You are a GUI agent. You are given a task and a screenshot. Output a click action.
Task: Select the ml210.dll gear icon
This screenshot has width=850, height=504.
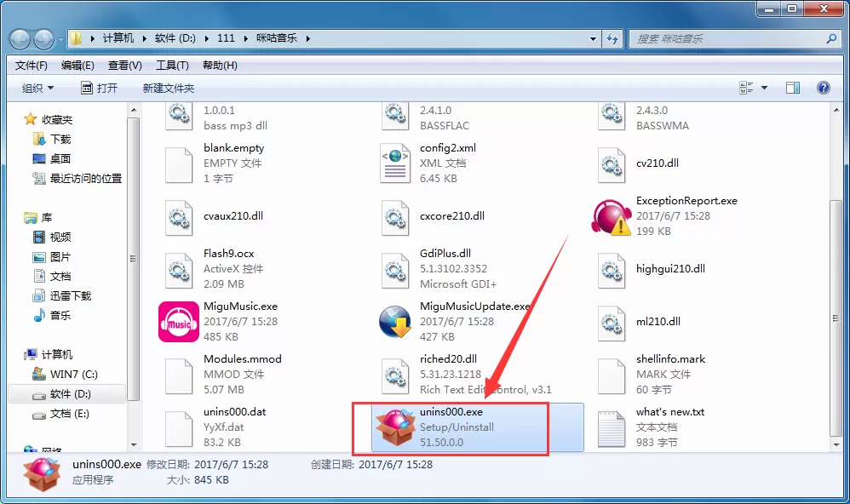click(x=612, y=323)
